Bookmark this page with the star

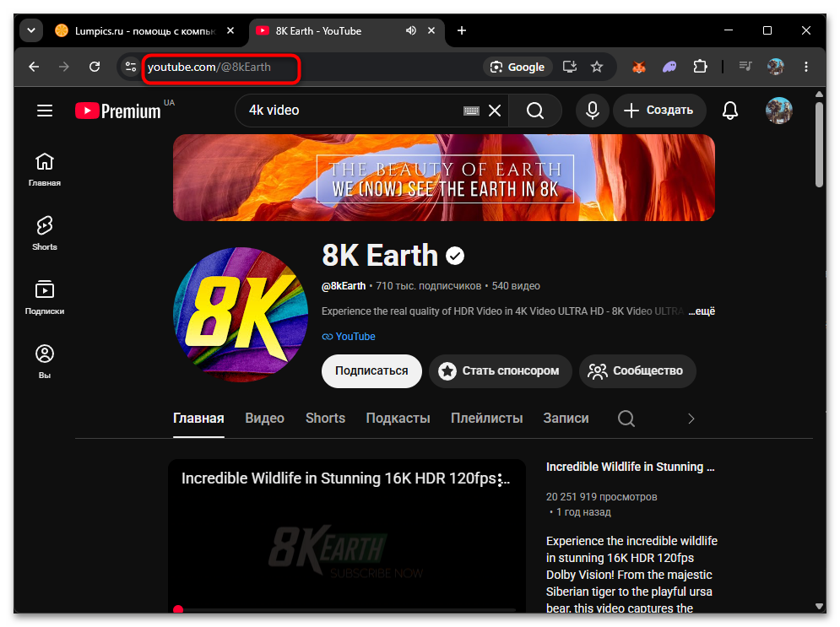click(x=597, y=67)
